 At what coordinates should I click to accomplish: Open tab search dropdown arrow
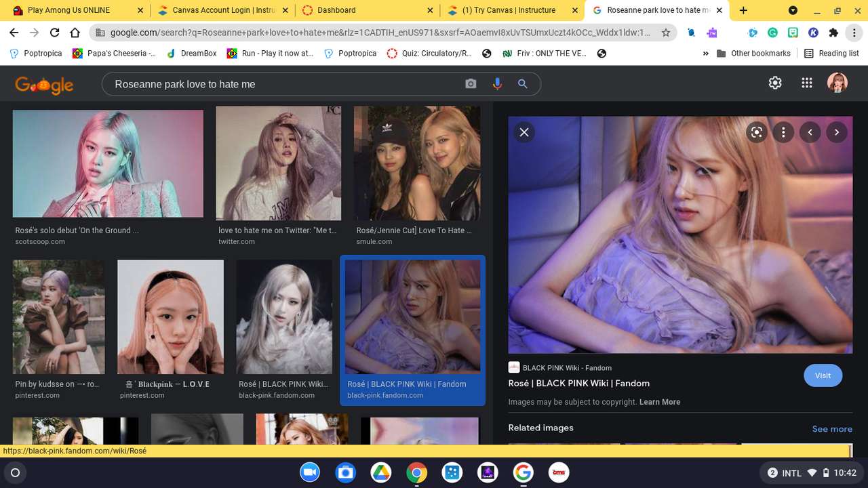(793, 10)
